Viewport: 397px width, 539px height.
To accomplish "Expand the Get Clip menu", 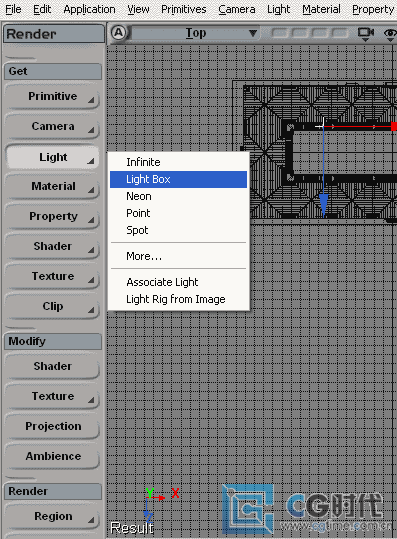I will [53, 306].
